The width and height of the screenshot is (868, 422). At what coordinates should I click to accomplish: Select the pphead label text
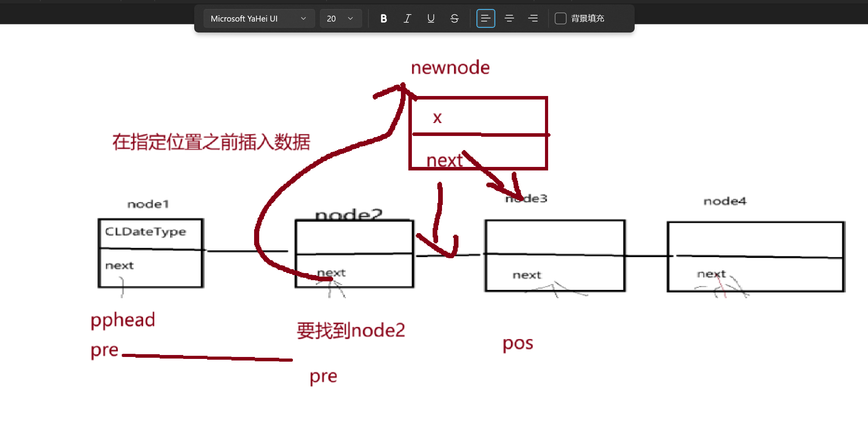click(x=123, y=320)
